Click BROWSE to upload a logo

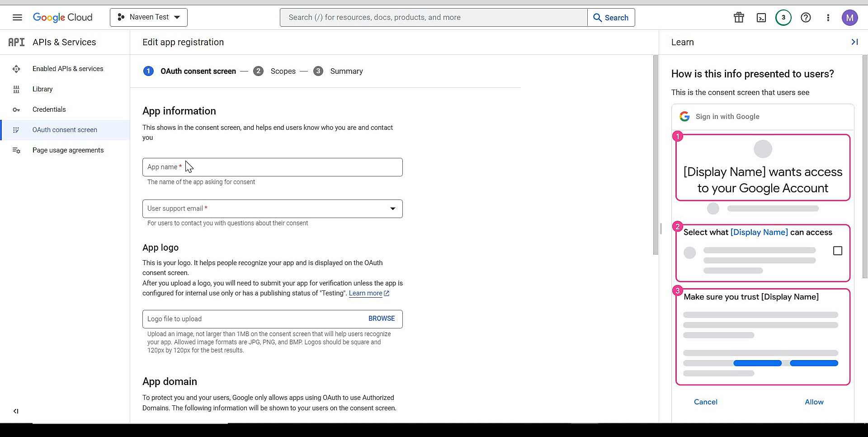tap(382, 318)
